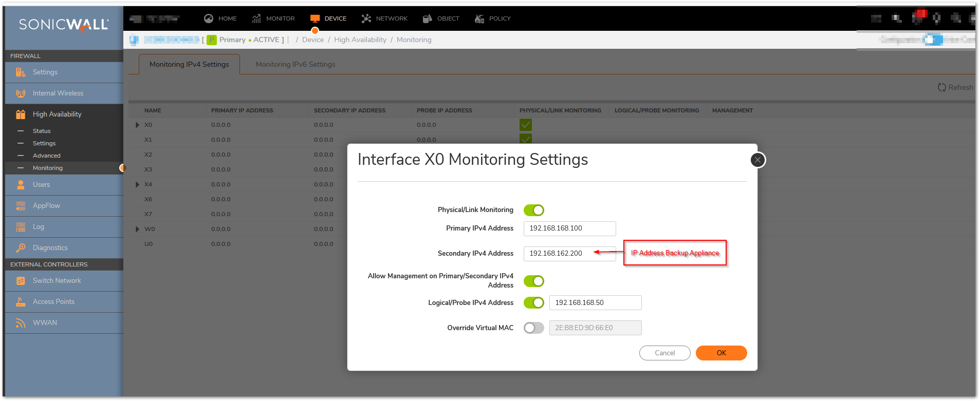This screenshot has width=980, height=401.
Task: Click High Availability breadcrumb link
Action: [x=360, y=40]
